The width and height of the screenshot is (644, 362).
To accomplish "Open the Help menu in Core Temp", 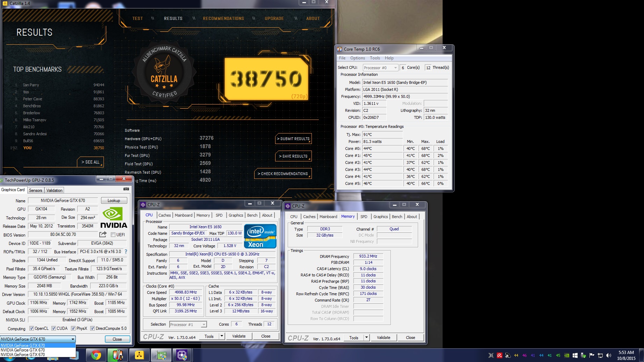I will [389, 58].
